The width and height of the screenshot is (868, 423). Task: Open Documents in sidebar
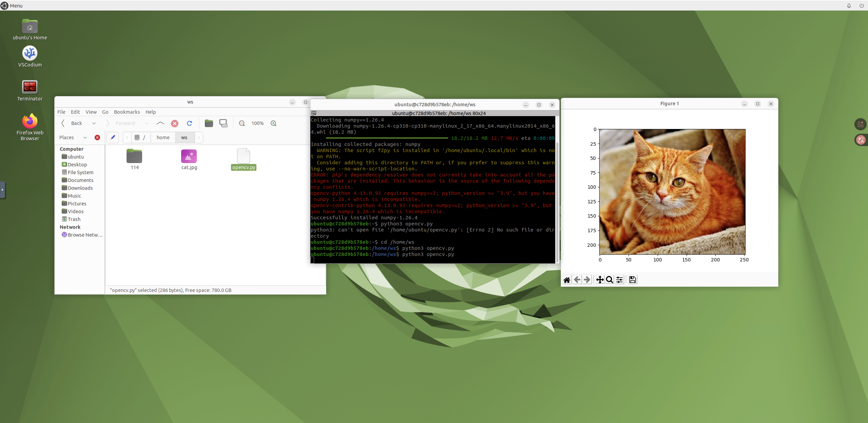(x=80, y=180)
